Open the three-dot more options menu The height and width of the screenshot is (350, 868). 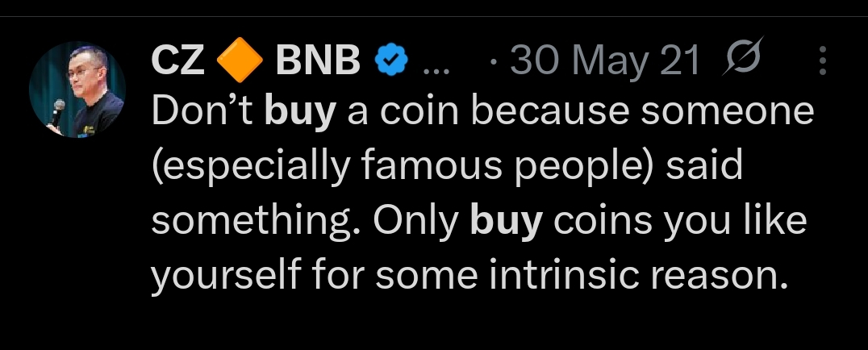[823, 61]
